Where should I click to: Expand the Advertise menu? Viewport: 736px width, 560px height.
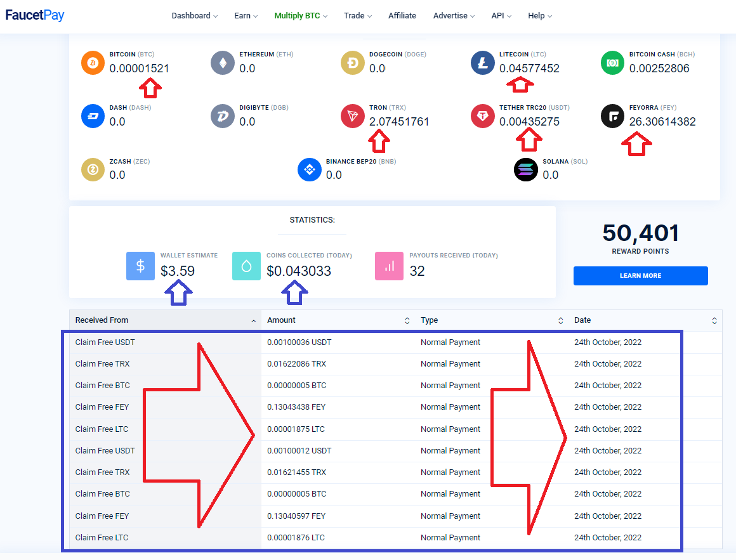pyautogui.click(x=454, y=16)
